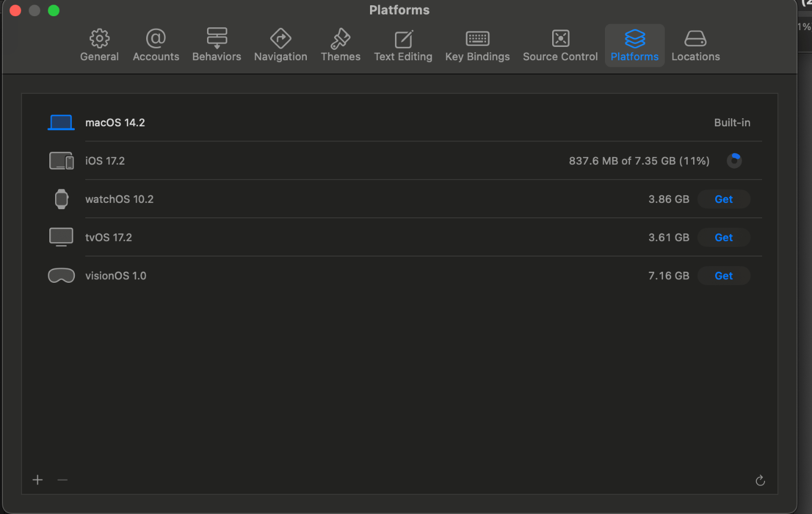The width and height of the screenshot is (812, 514).
Task: Zoom the Platforms window with green button
Action: pos(53,10)
